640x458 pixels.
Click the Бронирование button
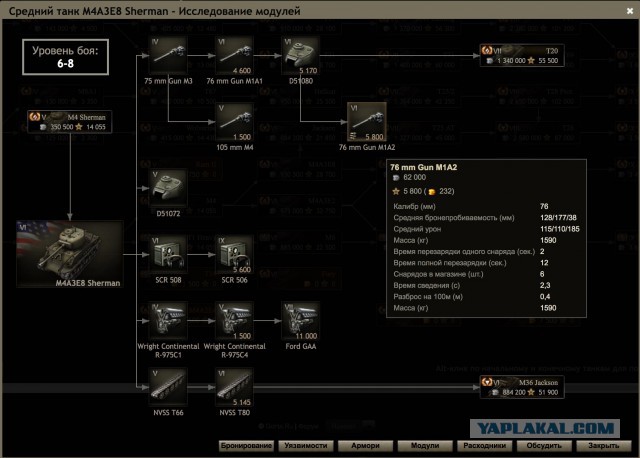coord(246,446)
